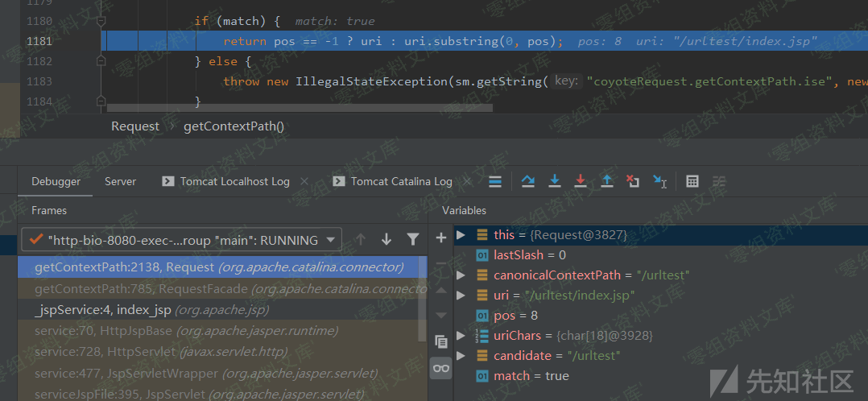Switch to the Server tab
The width and height of the screenshot is (868, 401).
coord(120,181)
